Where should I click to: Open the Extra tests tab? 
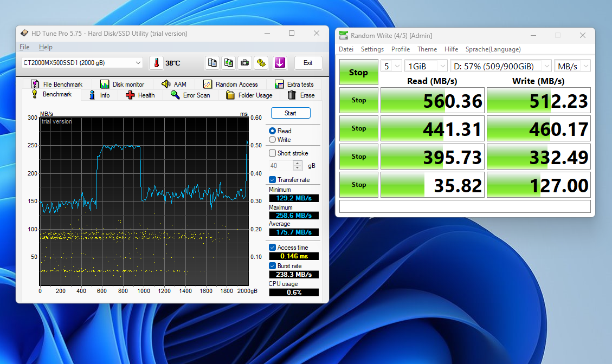coord(294,84)
